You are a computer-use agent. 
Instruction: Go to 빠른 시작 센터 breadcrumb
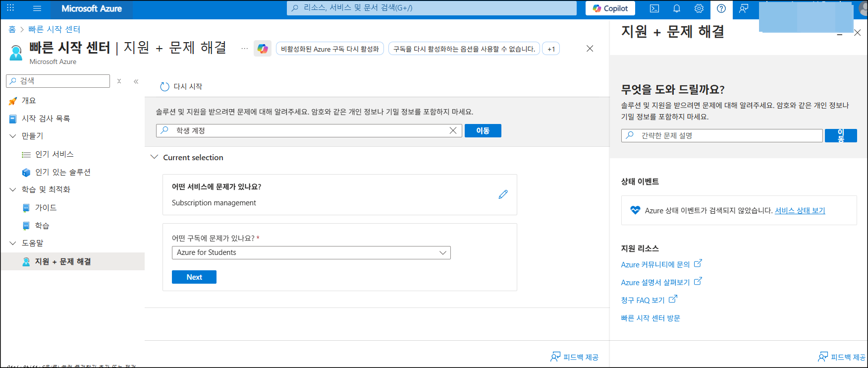[x=54, y=29]
